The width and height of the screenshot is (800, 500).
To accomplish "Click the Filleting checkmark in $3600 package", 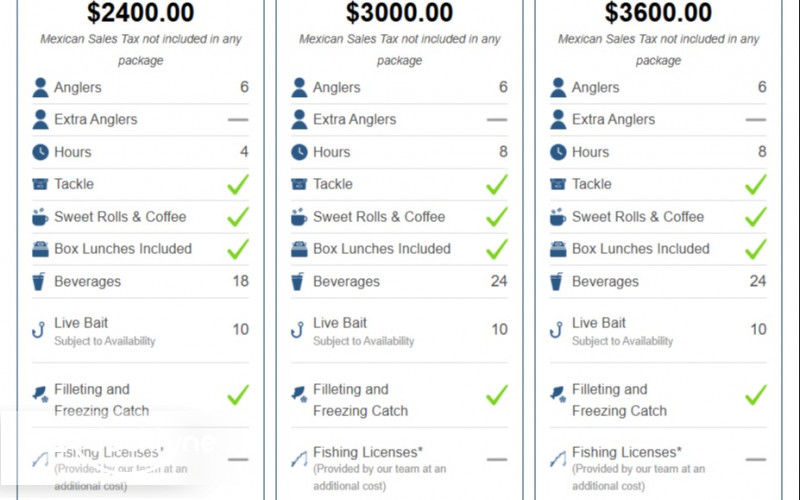I will pyautogui.click(x=756, y=394).
